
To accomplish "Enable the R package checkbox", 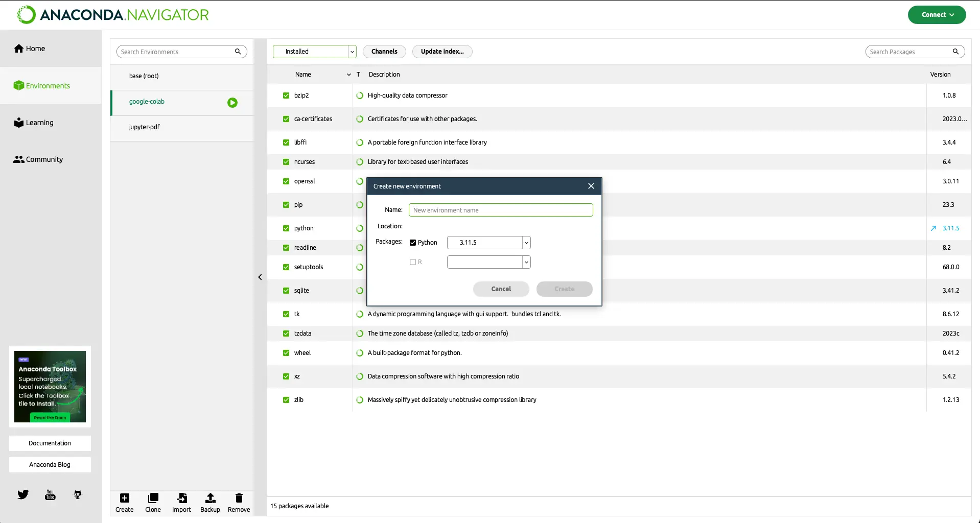I will (x=413, y=262).
